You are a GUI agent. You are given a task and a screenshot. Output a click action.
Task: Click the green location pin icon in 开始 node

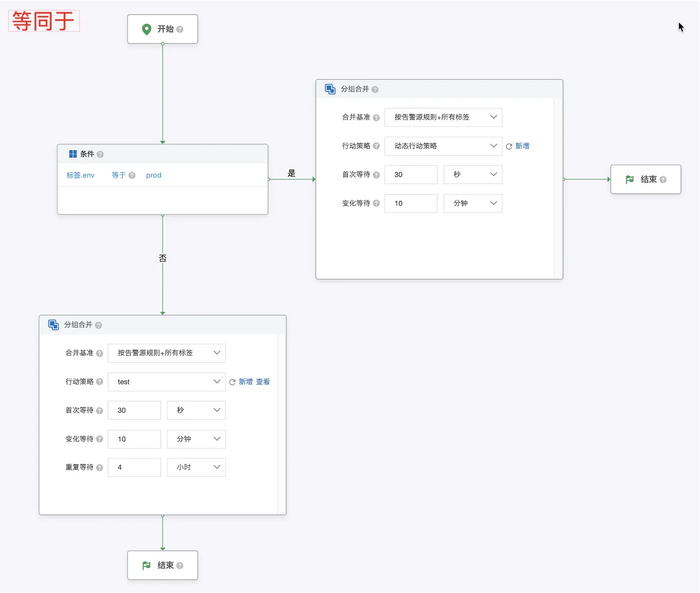tap(146, 29)
